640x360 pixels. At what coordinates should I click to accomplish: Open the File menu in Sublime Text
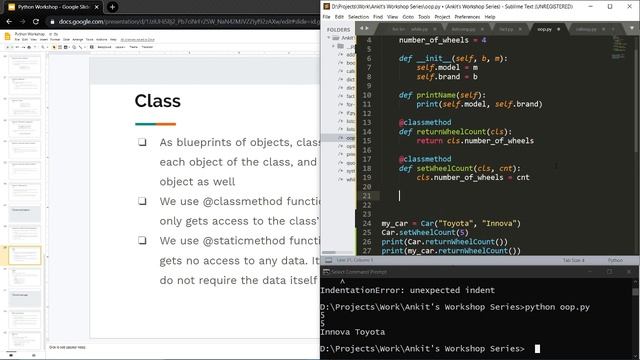tap(326, 17)
